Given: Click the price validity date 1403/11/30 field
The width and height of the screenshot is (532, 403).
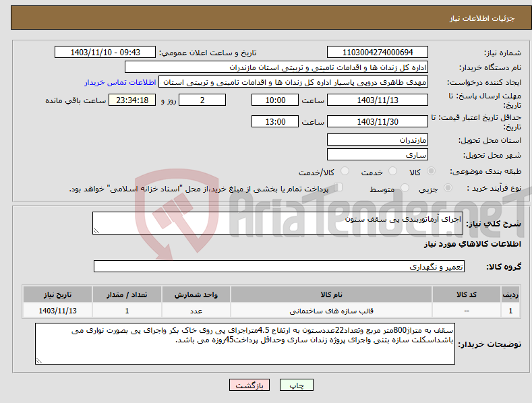Looking at the screenshot, I should click(378, 121).
